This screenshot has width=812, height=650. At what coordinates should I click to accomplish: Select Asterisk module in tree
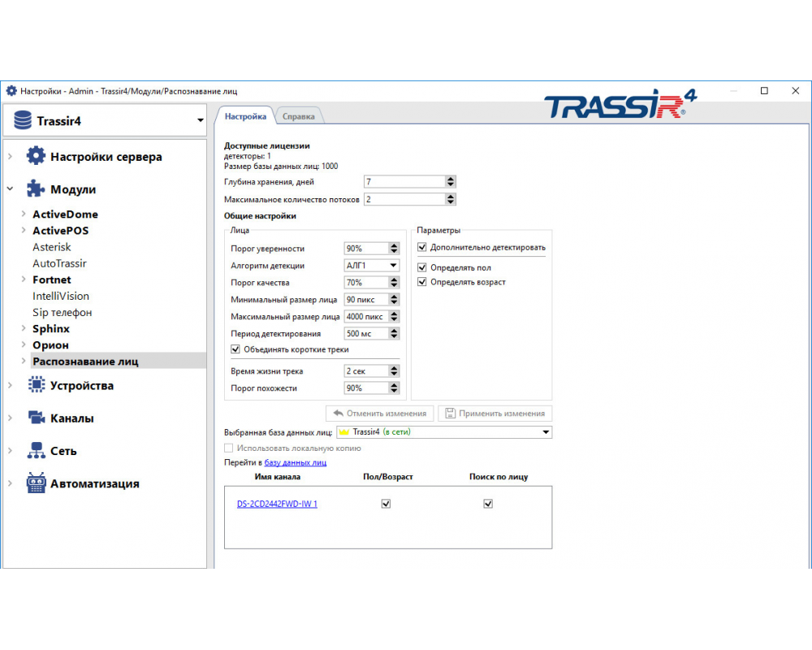coord(52,247)
